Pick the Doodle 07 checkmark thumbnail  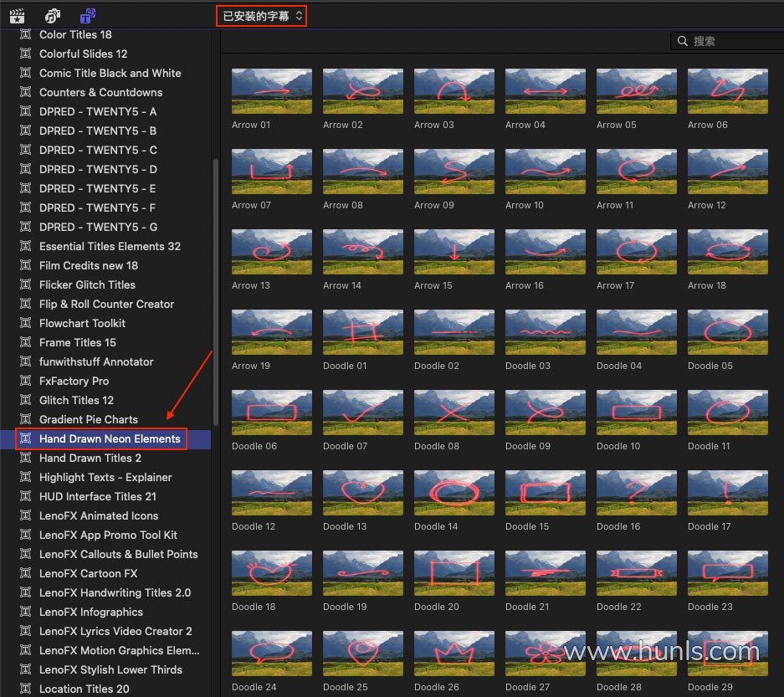[x=362, y=413]
